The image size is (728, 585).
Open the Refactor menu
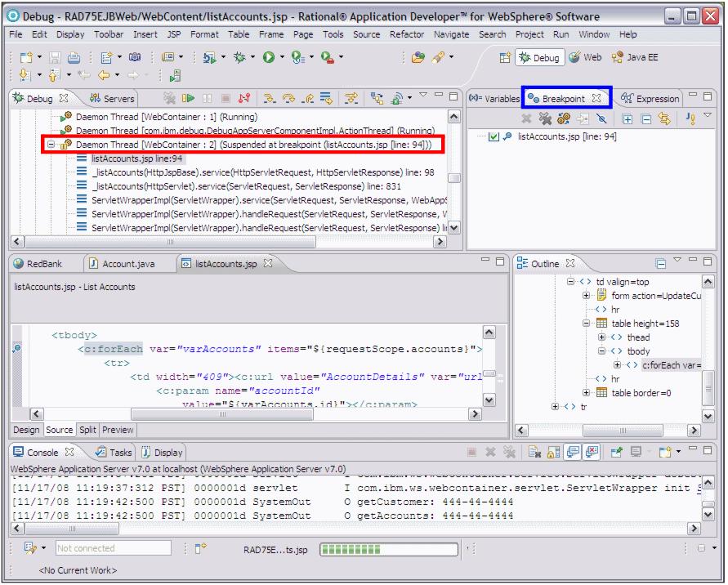pyautogui.click(x=407, y=34)
